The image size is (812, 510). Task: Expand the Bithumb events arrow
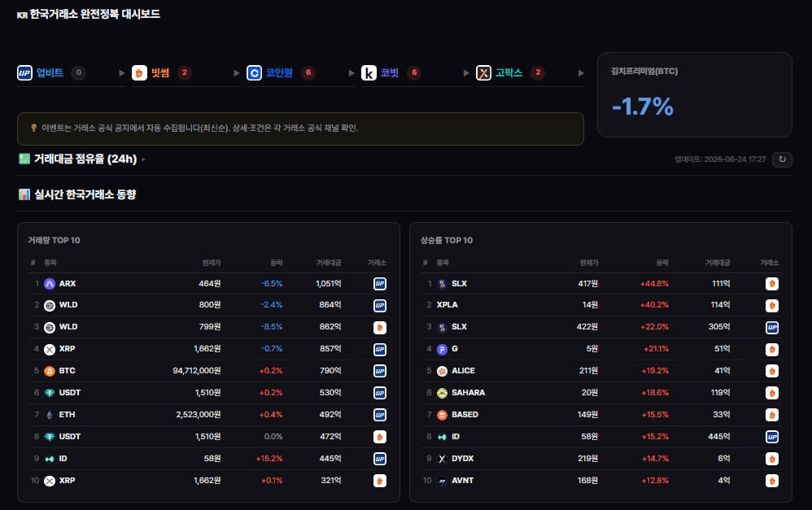[x=237, y=73]
